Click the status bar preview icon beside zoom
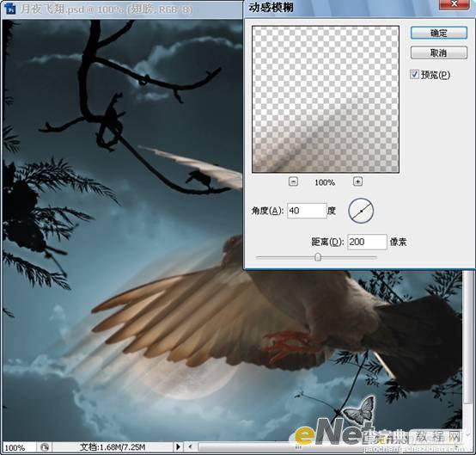The width and height of the screenshot is (476, 455). (x=45, y=447)
